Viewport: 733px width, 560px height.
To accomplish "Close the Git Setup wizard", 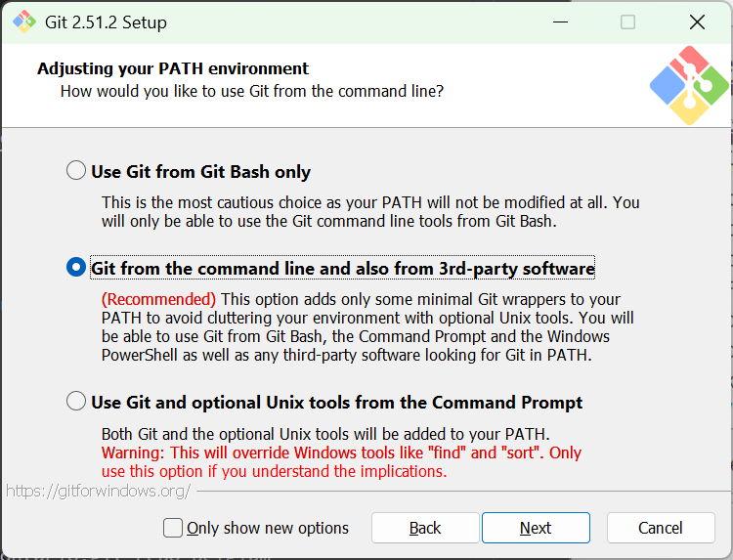I will (697, 22).
